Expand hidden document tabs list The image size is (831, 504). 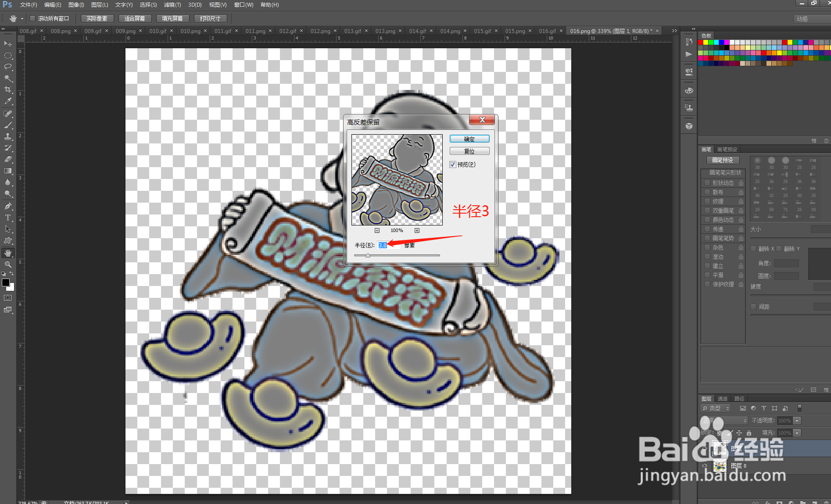pos(674,31)
